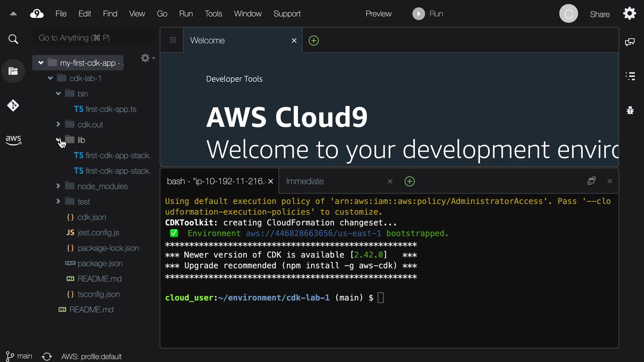Open first-cdk-app.ts file
The height and width of the screenshot is (362, 644).
pos(110,109)
